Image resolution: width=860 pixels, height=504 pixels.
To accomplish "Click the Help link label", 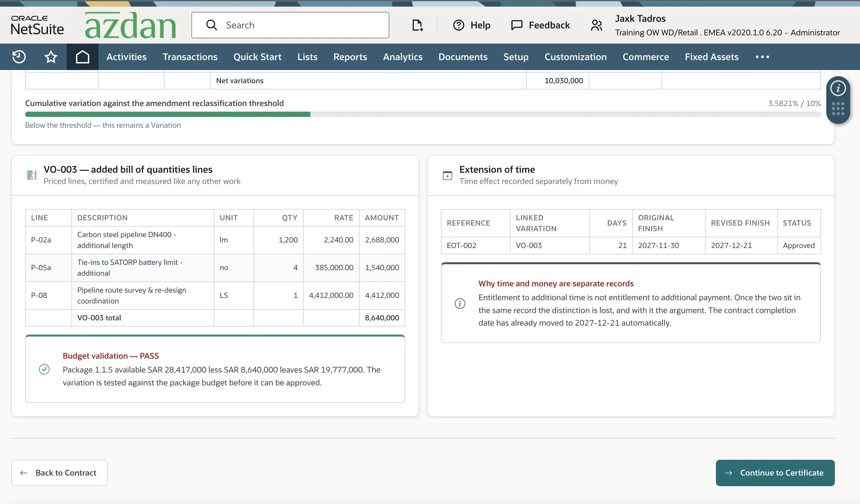I will [x=480, y=25].
